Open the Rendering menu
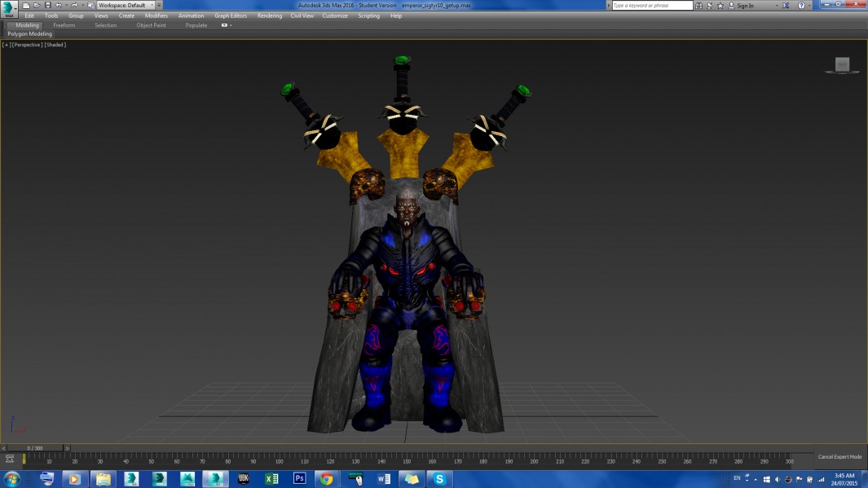This screenshot has width=868, height=488. click(269, 15)
